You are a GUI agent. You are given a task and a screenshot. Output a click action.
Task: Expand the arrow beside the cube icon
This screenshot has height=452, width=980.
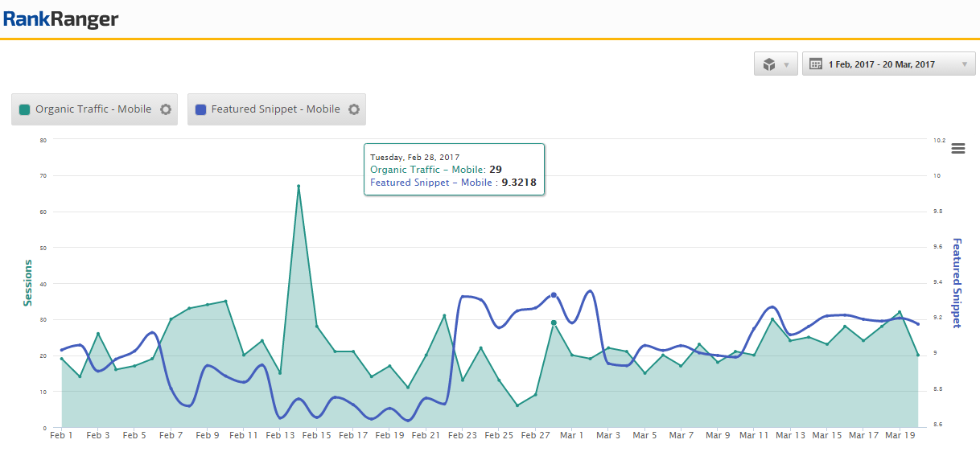pyautogui.click(x=786, y=64)
